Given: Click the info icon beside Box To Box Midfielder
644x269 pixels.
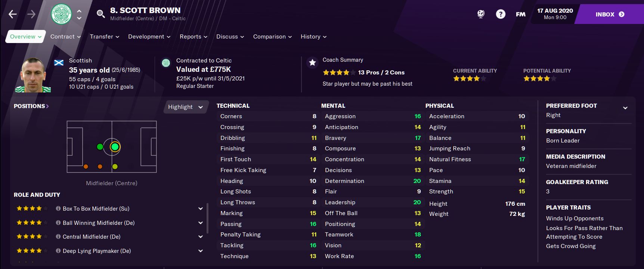Looking at the screenshot, I should 58,208.
